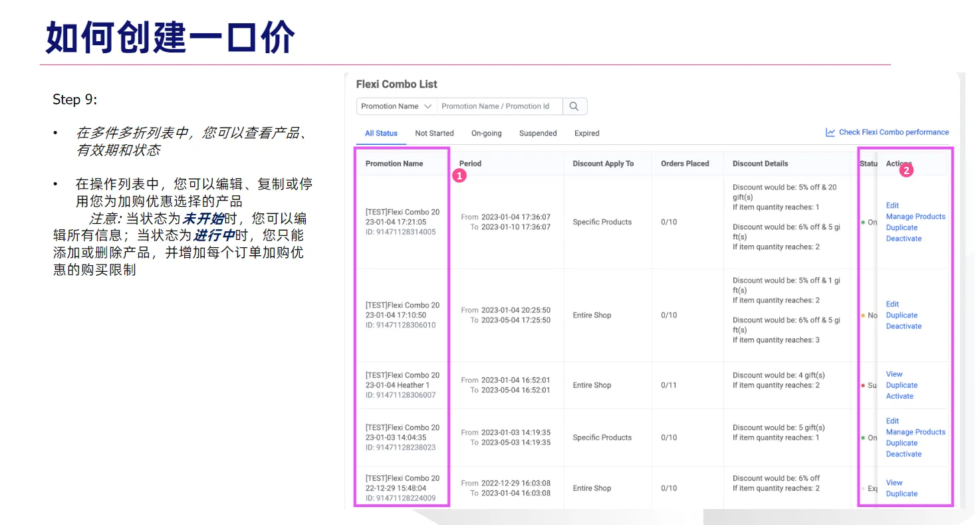Viewport: 980px width, 525px height.
Task: Switch to the Expired tab
Action: [x=586, y=133]
